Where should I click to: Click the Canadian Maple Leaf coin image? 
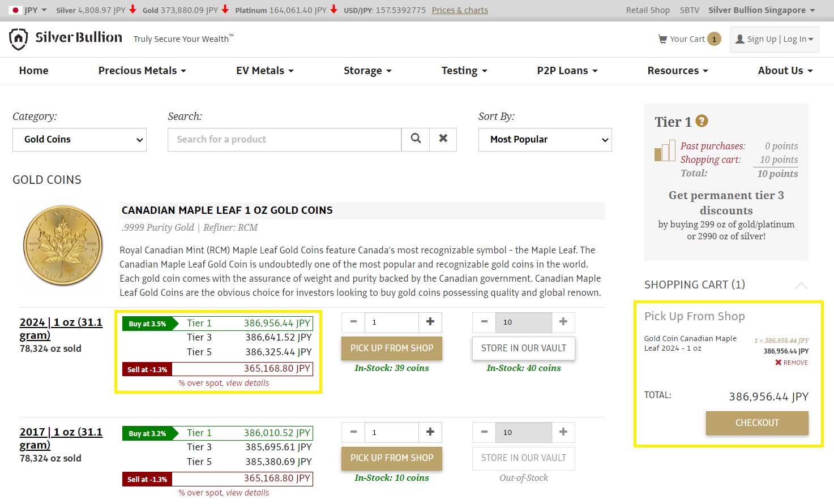pyautogui.click(x=63, y=245)
